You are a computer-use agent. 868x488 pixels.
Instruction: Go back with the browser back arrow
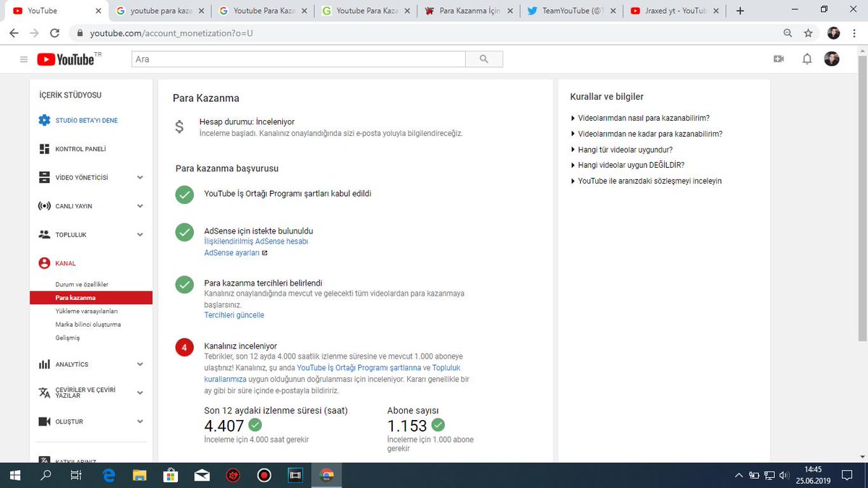pos(14,33)
